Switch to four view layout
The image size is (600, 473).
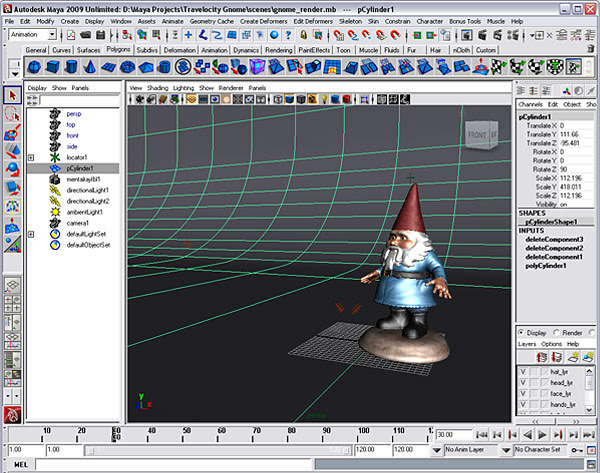12,304
